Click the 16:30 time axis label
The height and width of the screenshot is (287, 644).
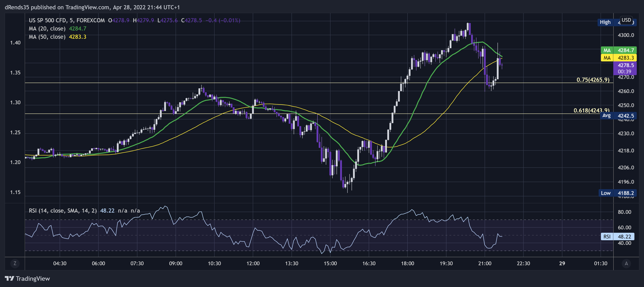369,263
